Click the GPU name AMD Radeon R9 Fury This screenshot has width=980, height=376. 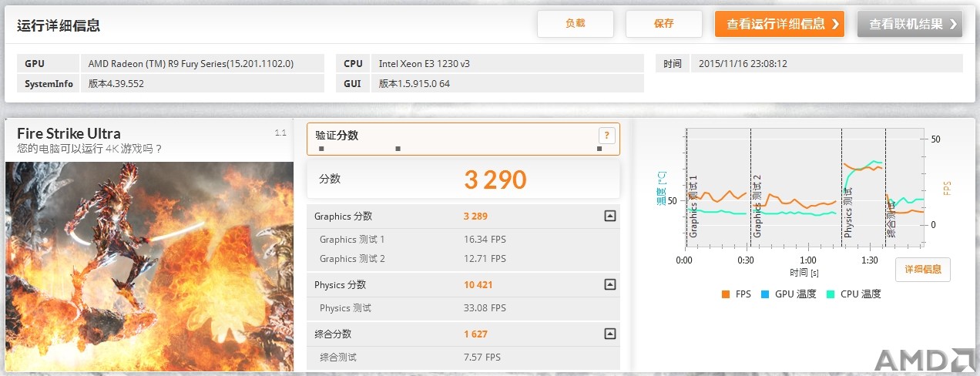point(191,64)
